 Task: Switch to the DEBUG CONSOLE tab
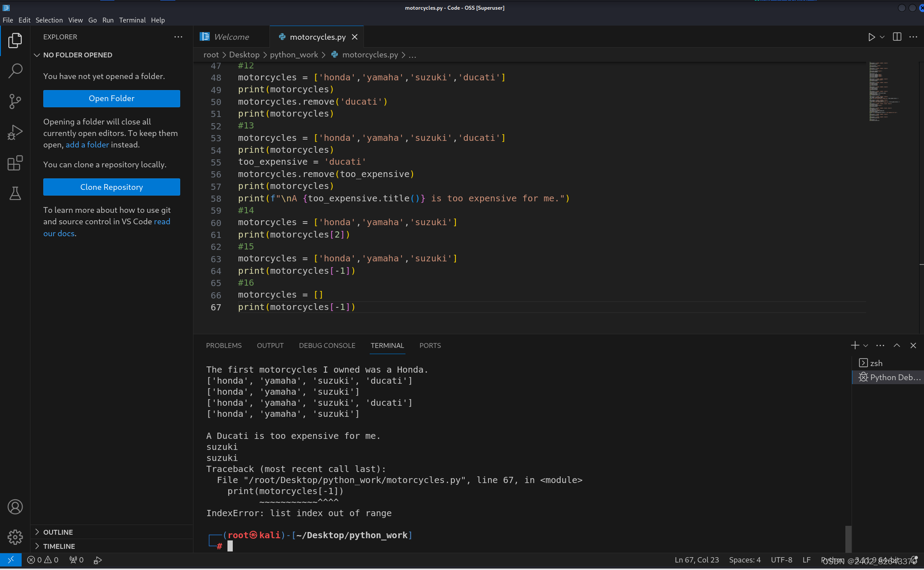[x=327, y=345]
